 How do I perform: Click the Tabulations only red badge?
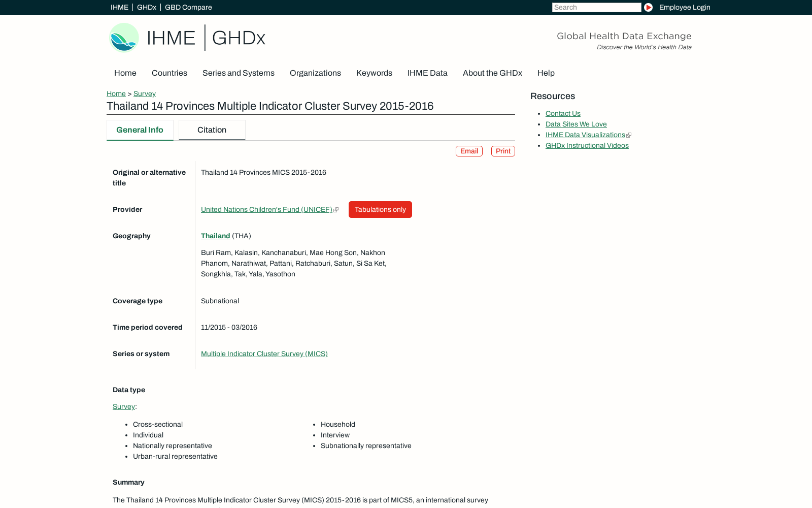coord(380,210)
